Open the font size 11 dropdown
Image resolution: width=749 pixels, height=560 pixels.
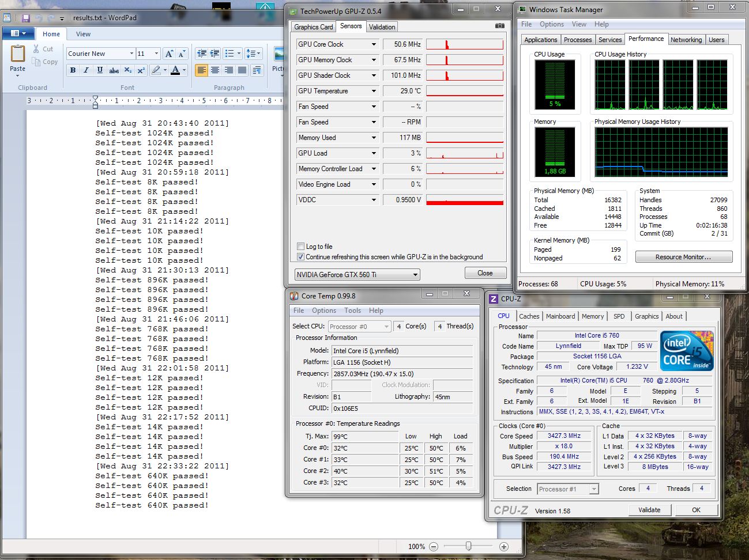(156, 54)
